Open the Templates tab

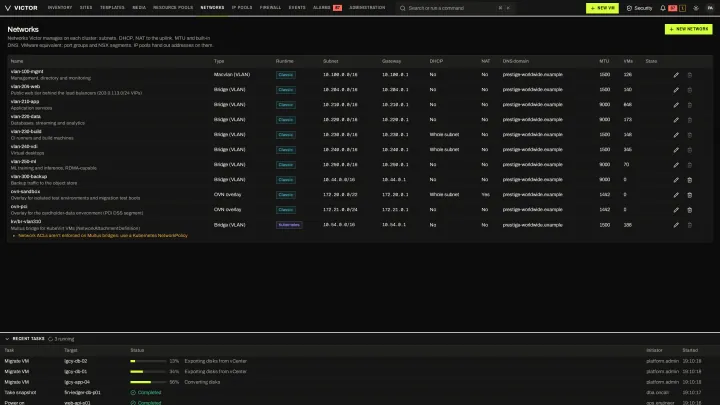pos(112,8)
